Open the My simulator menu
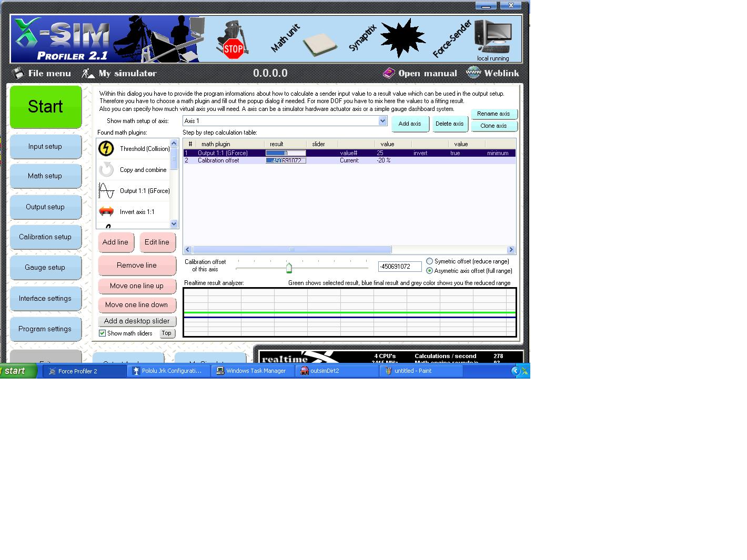747x560 pixels. 119,74
